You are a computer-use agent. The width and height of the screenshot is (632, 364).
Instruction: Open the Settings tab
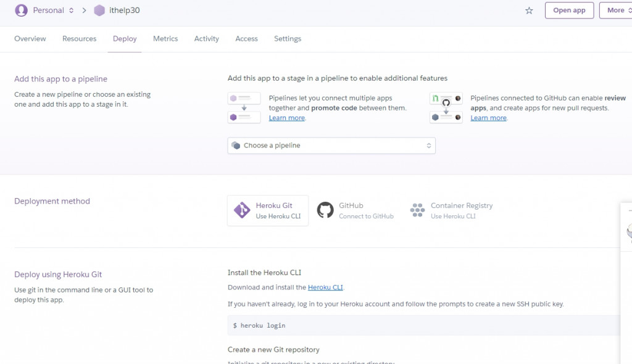pyautogui.click(x=288, y=39)
